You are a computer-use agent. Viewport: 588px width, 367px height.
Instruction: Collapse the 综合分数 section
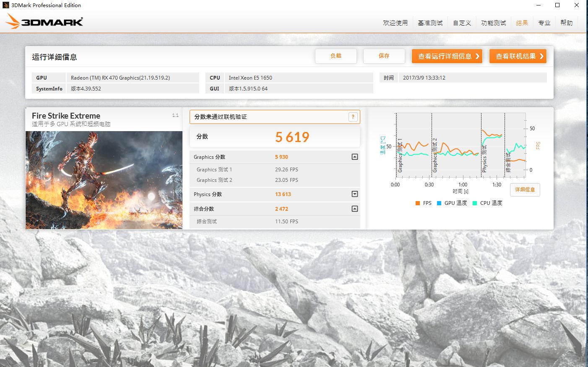355,209
